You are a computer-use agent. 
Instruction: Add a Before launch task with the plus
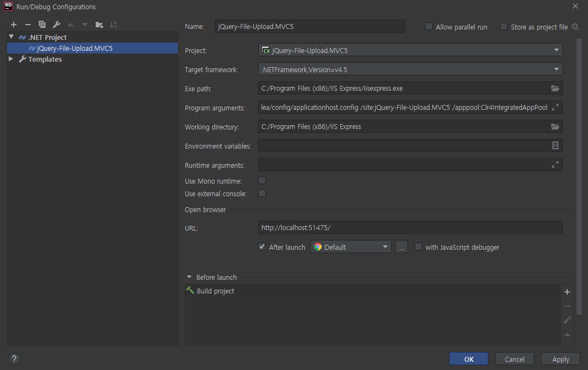point(567,292)
